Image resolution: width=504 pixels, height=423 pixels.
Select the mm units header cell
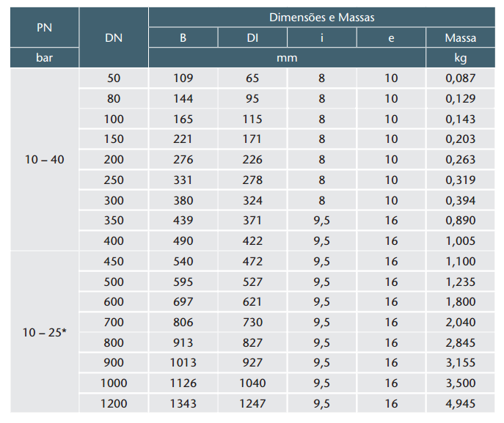coord(287,58)
